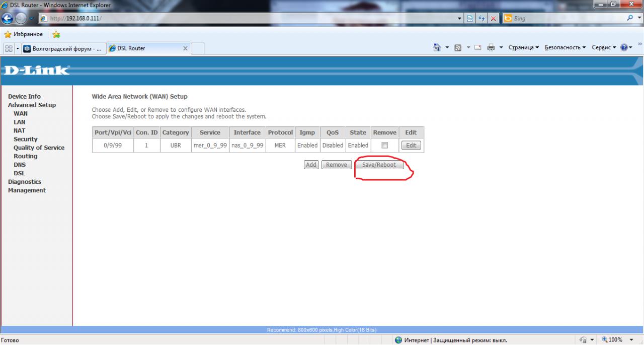Toggle the Compatibility View icon

coord(470,18)
